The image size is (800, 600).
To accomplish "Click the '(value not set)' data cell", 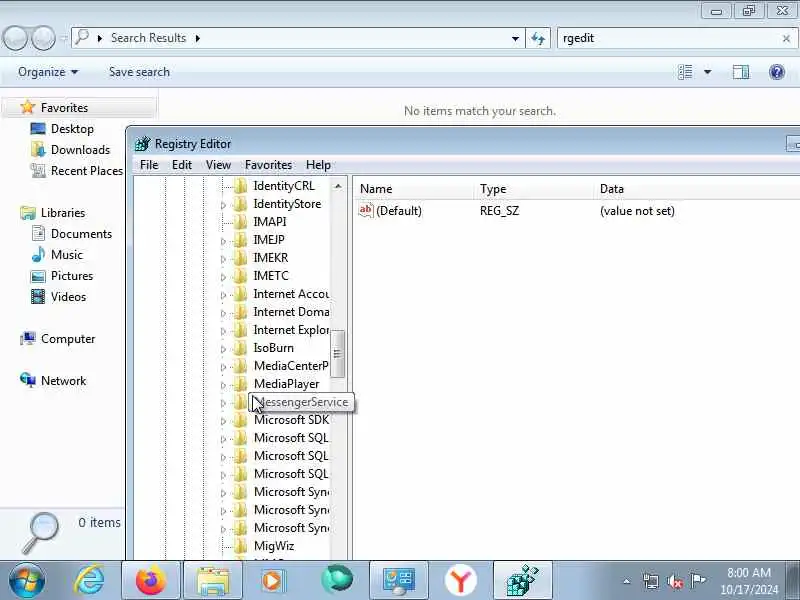I will pyautogui.click(x=637, y=211).
